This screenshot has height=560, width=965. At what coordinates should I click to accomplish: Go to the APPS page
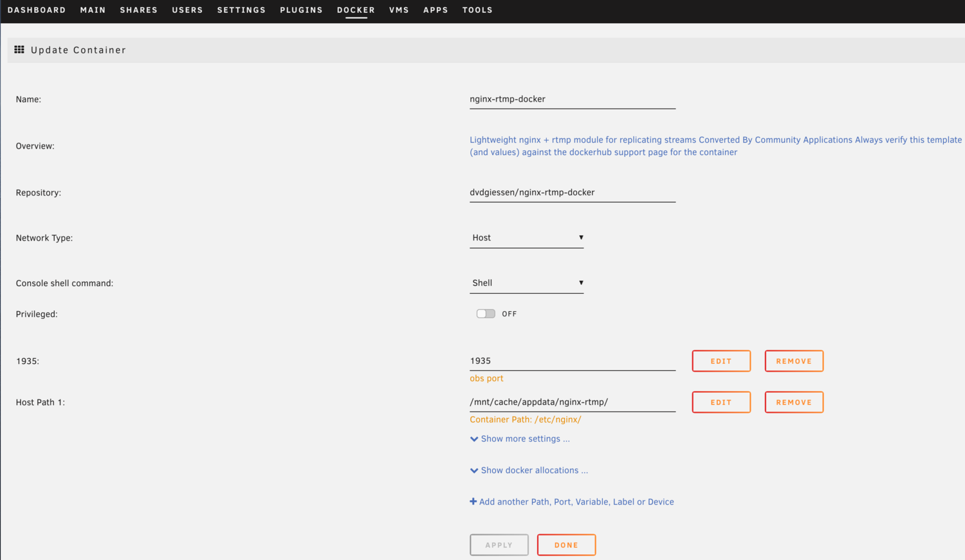click(x=436, y=10)
